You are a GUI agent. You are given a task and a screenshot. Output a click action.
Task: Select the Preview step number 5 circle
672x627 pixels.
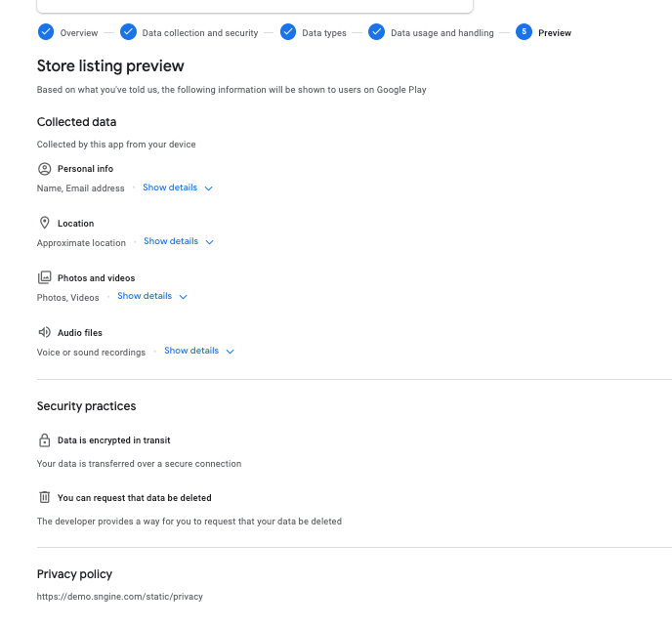(x=524, y=32)
